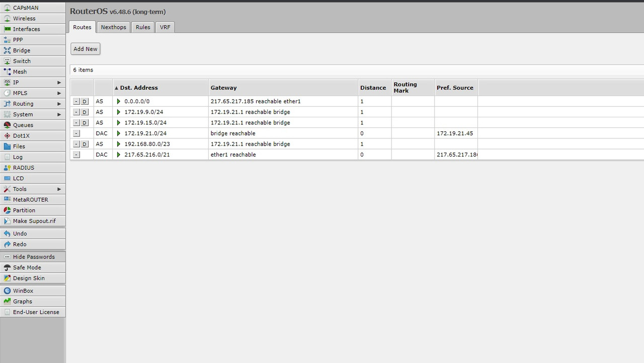Screen dimensions: 644x363
Task: Select the Interfaces icon in sidebar
Action: [x=7, y=29]
